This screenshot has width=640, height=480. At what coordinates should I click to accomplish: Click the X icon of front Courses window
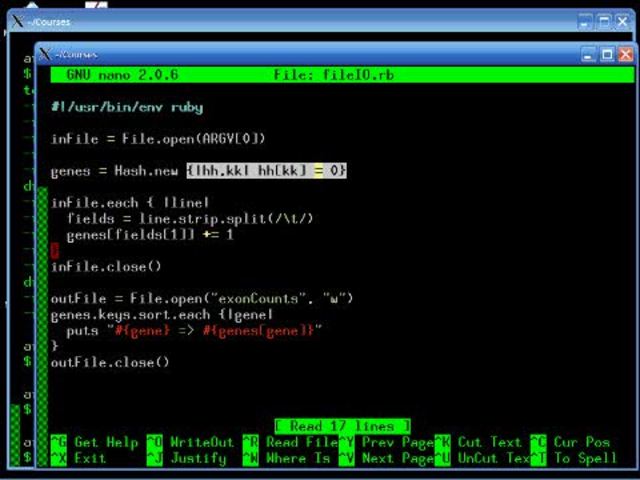(45, 54)
